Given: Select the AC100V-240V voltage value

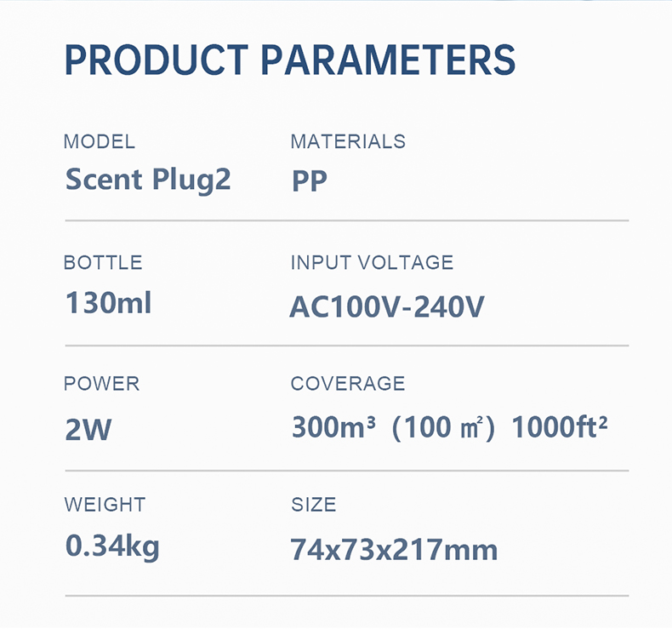Looking at the screenshot, I should point(387,306).
